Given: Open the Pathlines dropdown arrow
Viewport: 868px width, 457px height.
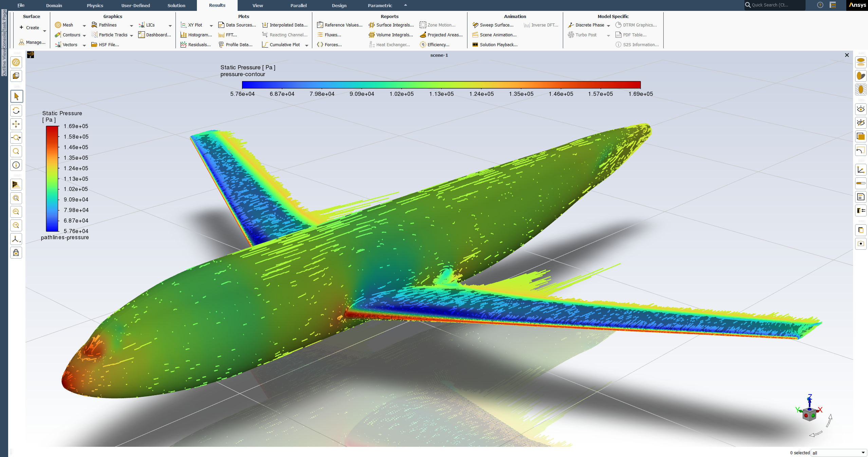Looking at the screenshot, I should coord(131,25).
